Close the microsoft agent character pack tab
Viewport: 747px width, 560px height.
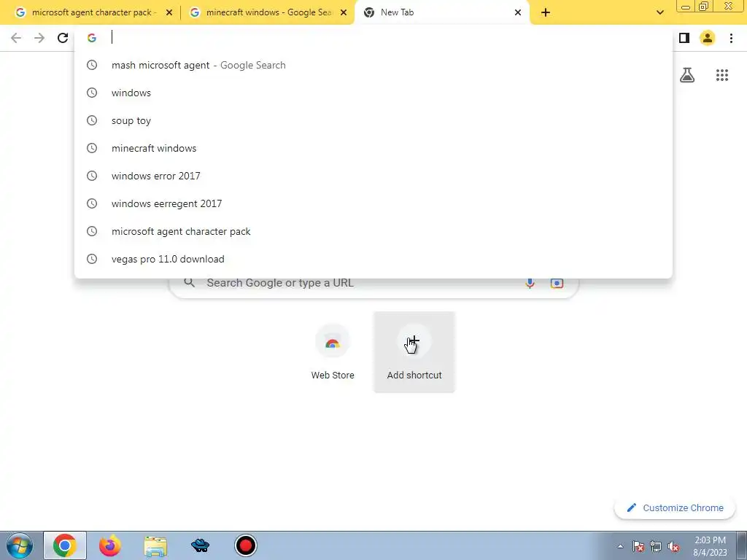point(169,12)
